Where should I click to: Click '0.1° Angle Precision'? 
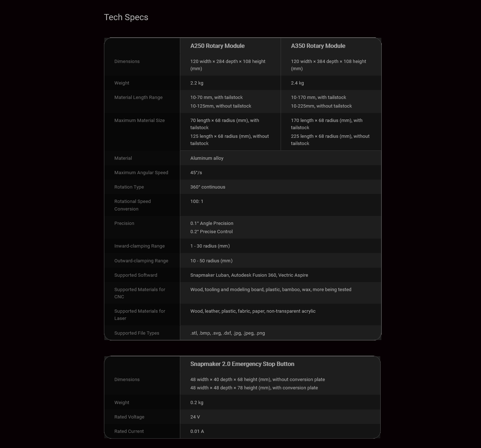click(212, 223)
